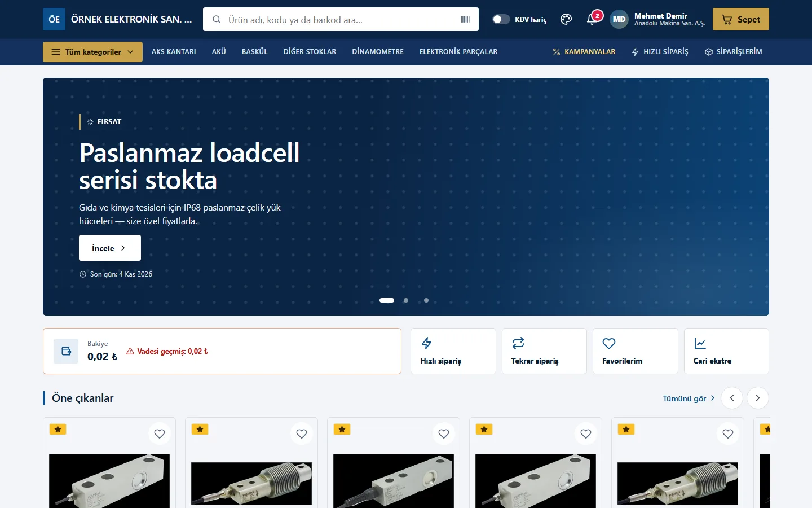The width and height of the screenshot is (812, 508).
Task: Select the second banner slide dot
Action: click(x=406, y=300)
